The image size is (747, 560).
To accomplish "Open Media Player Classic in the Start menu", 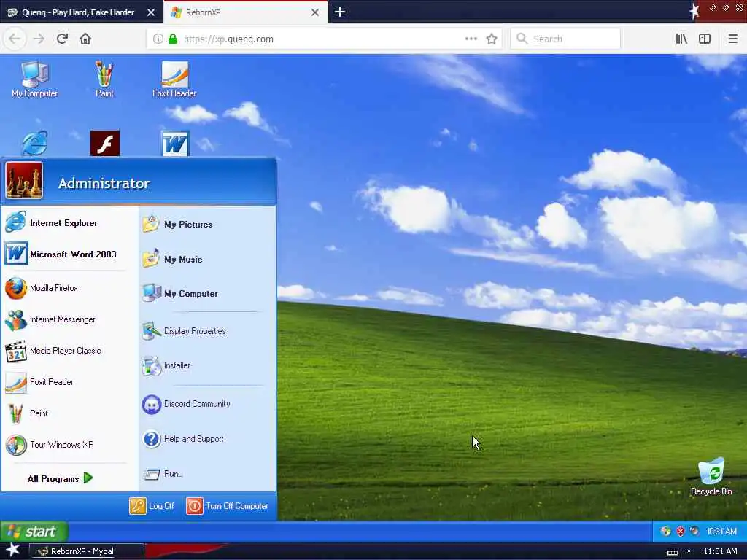I will pos(69,351).
